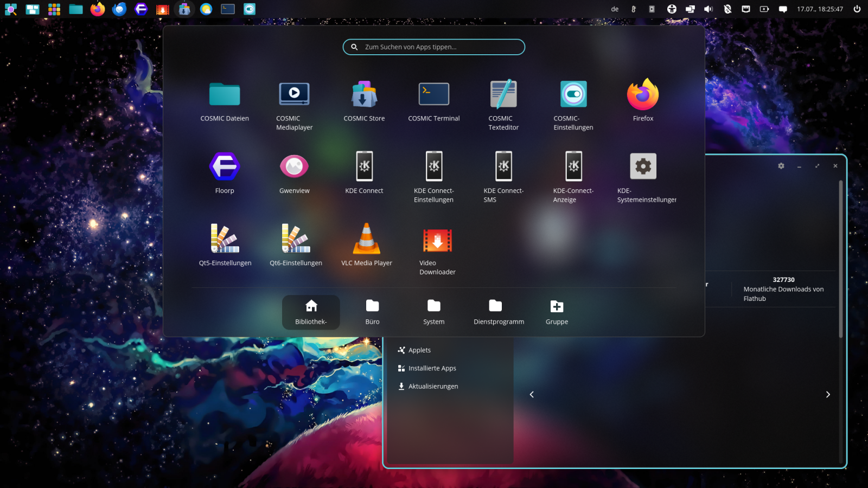Open the notifications speech-bubble applet
Screen dimensions: 868x488
pos(783,9)
